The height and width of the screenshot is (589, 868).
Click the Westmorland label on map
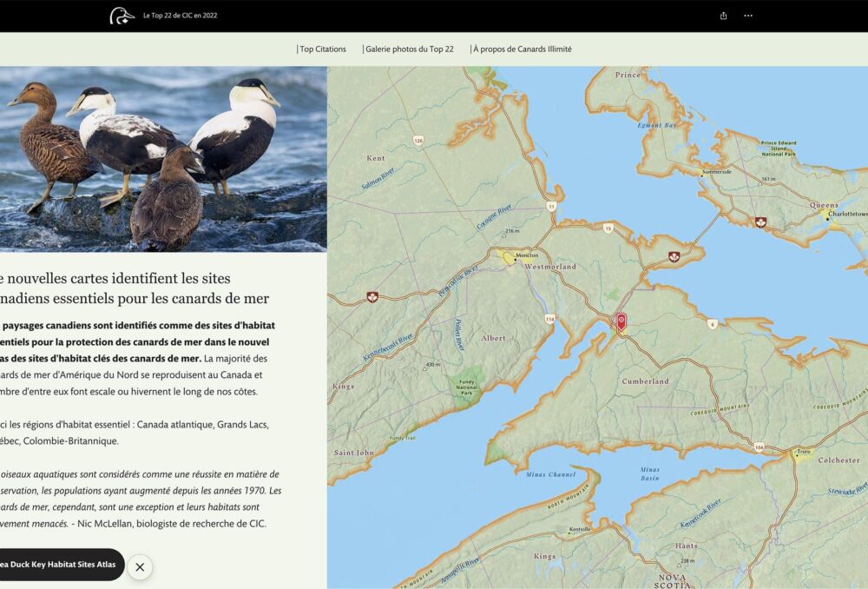tap(550, 267)
